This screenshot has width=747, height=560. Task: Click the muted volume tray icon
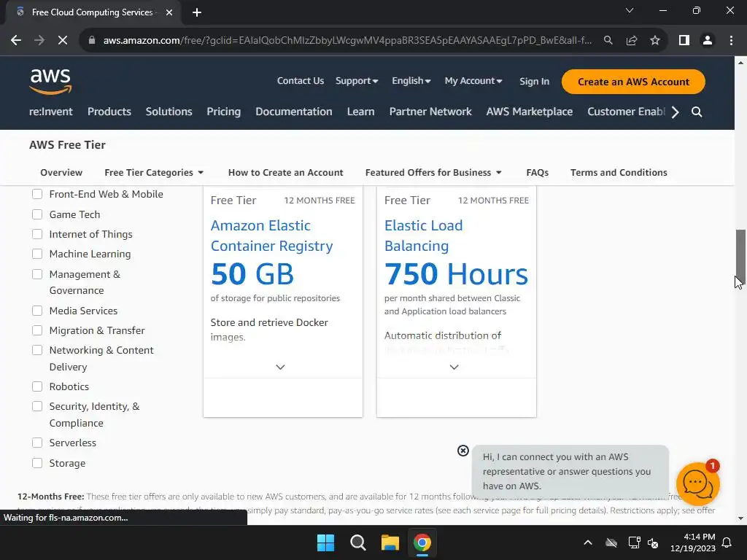pos(653,542)
